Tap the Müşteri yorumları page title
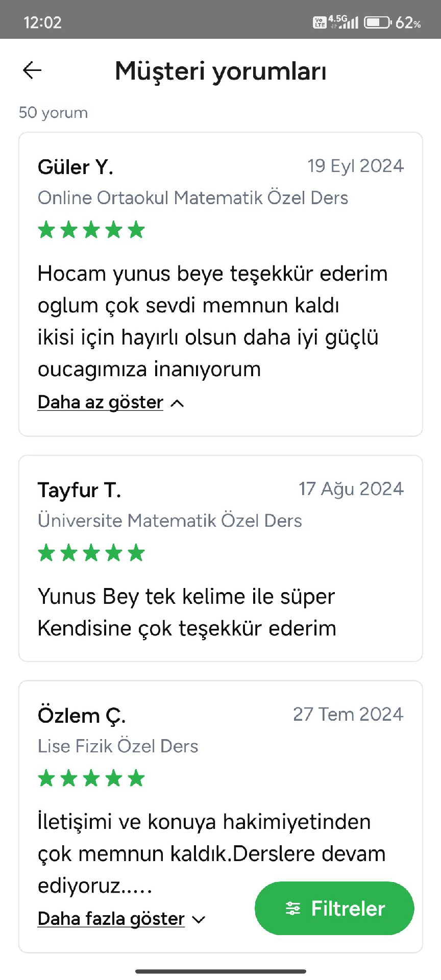Screen dimensions: 441x980 [x=220, y=71]
